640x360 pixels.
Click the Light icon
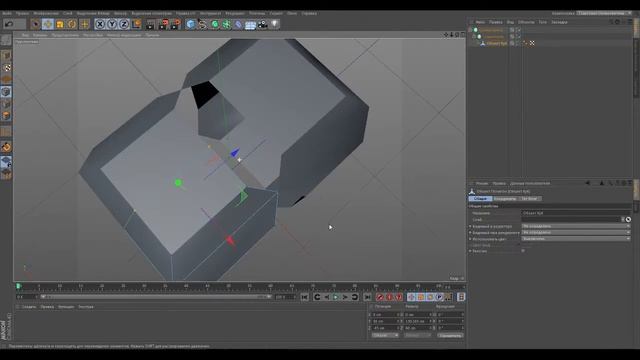tap(275, 24)
